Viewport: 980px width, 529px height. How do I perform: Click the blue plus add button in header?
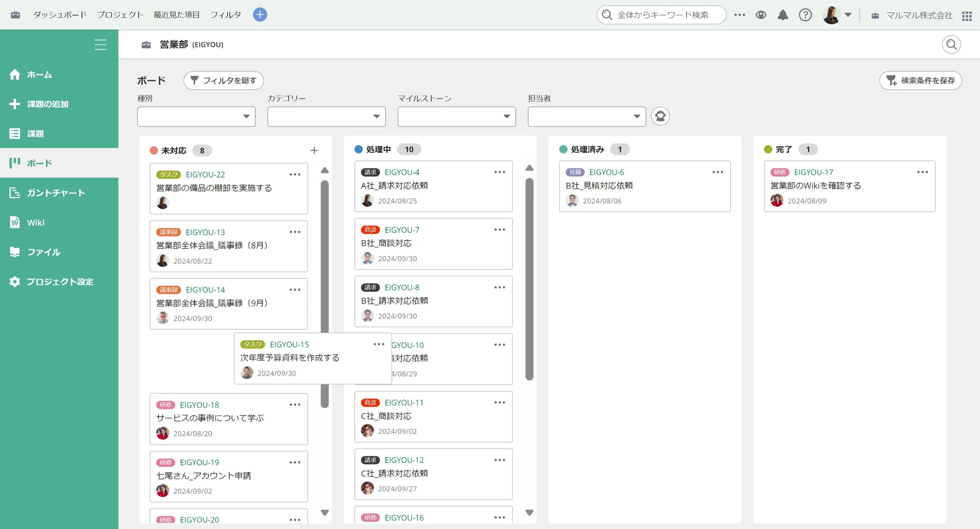click(x=260, y=15)
